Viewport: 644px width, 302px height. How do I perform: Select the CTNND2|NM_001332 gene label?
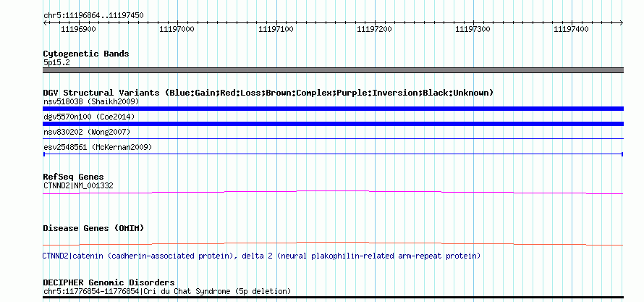pyautogui.click(x=78, y=185)
